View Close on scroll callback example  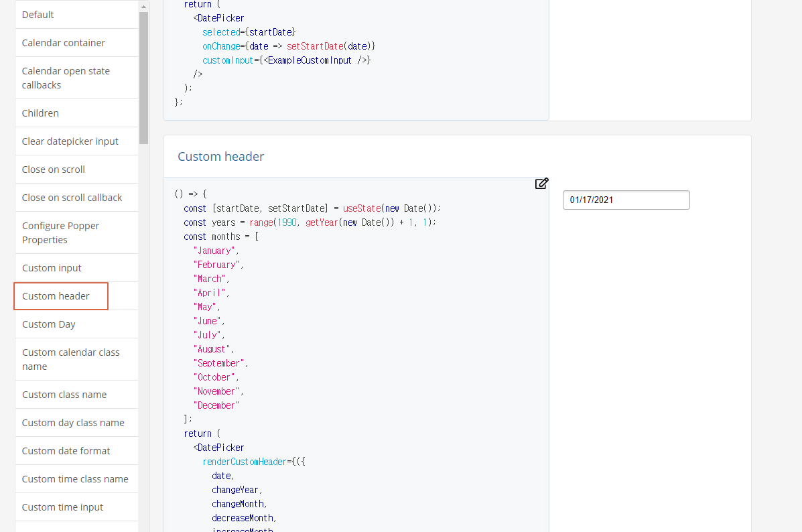point(72,197)
